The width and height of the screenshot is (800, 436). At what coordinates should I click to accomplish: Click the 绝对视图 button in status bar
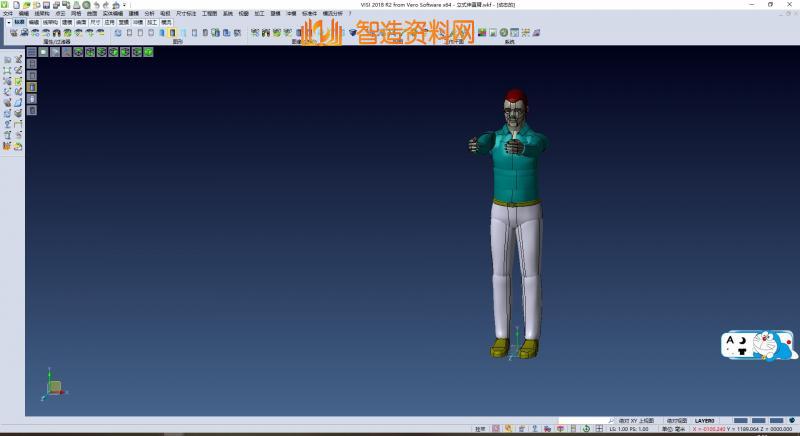[677, 421]
